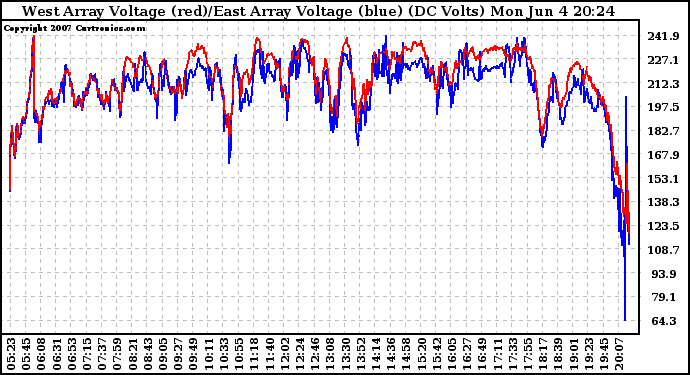Click the 18:39 time label
The height and width of the screenshot is (375, 690).
point(559,354)
